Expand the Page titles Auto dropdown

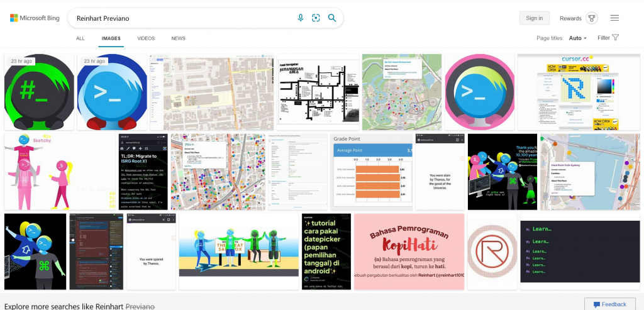coord(577,38)
